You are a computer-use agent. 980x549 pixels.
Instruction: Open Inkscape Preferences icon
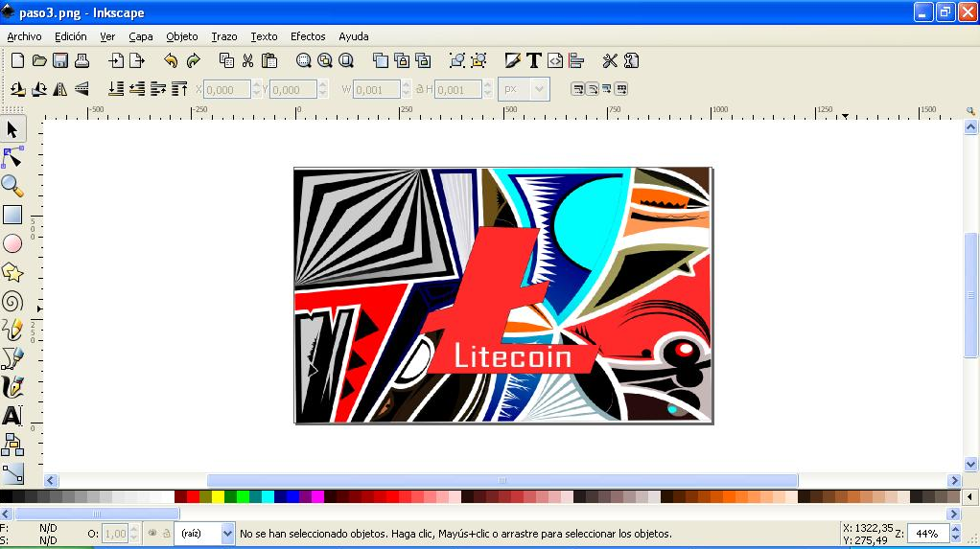click(x=609, y=60)
